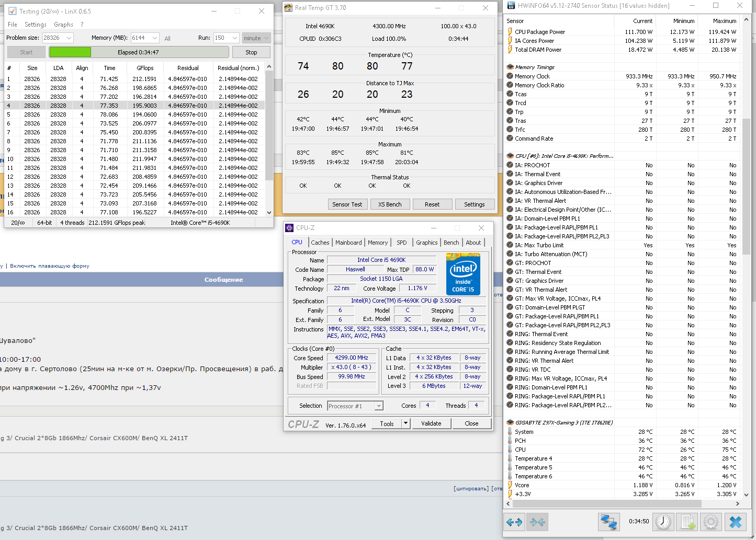The height and width of the screenshot is (540, 756).
Task: Click Intel Core i5 logo in CPU-Z
Action: [463, 274]
